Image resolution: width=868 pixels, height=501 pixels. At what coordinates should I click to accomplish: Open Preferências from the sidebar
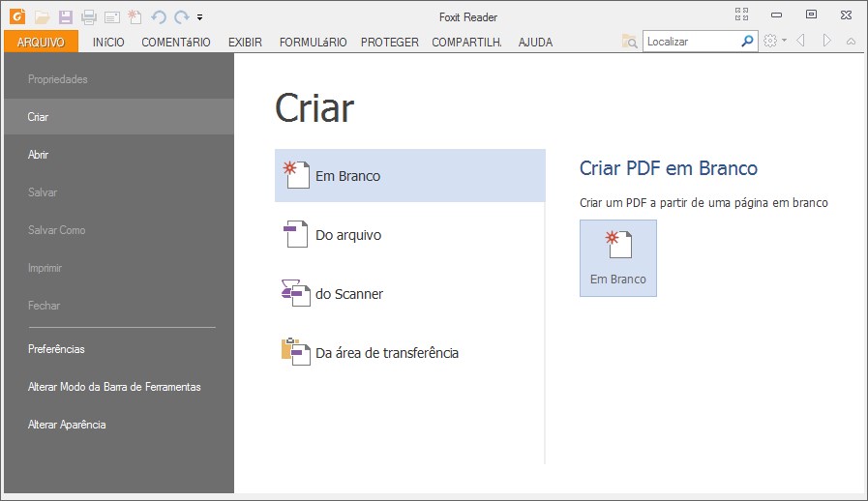pos(119,349)
